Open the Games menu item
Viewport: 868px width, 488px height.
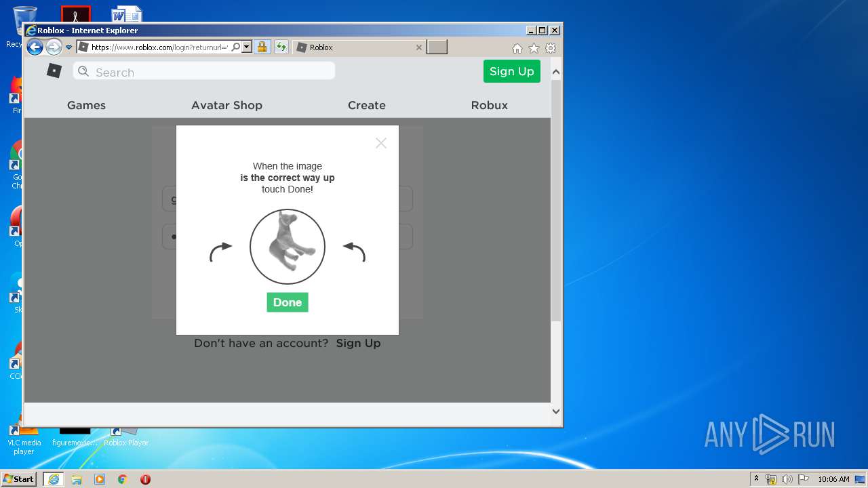[86, 105]
